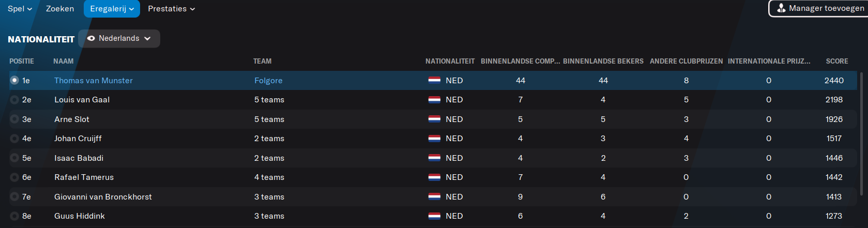This screenshot has height=228, width=868.
Task: Expand the Prestaties dropdown
Action: 172,9
